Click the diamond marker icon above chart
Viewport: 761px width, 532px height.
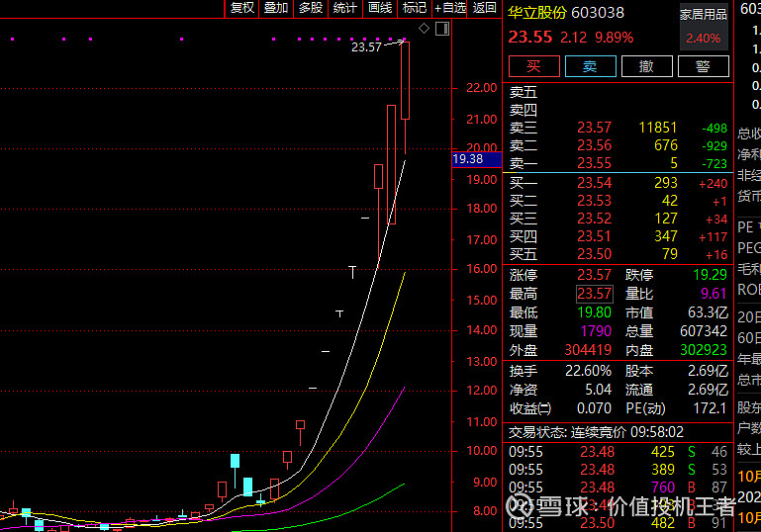[x=425, y=29]
